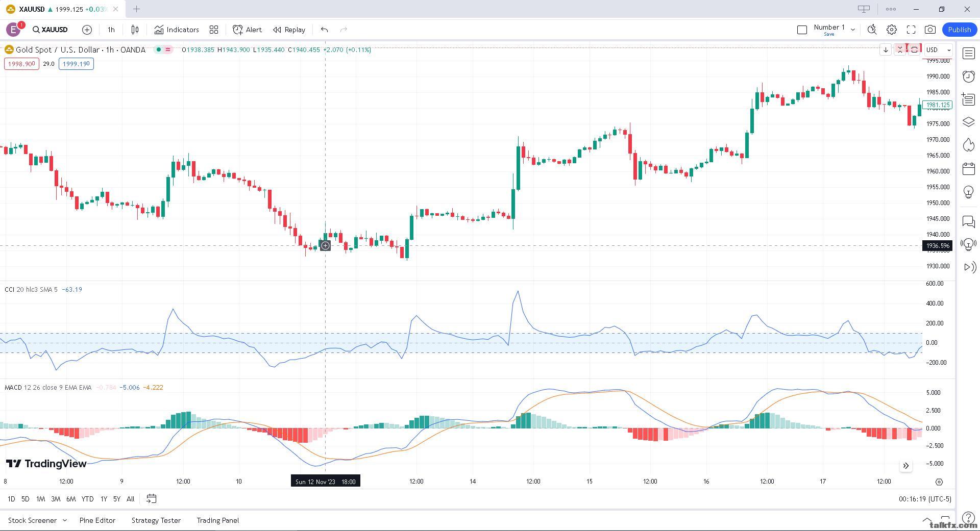Collapse the main chart pane
Viewport: 980px width, 531px height.
click(900, 49)
